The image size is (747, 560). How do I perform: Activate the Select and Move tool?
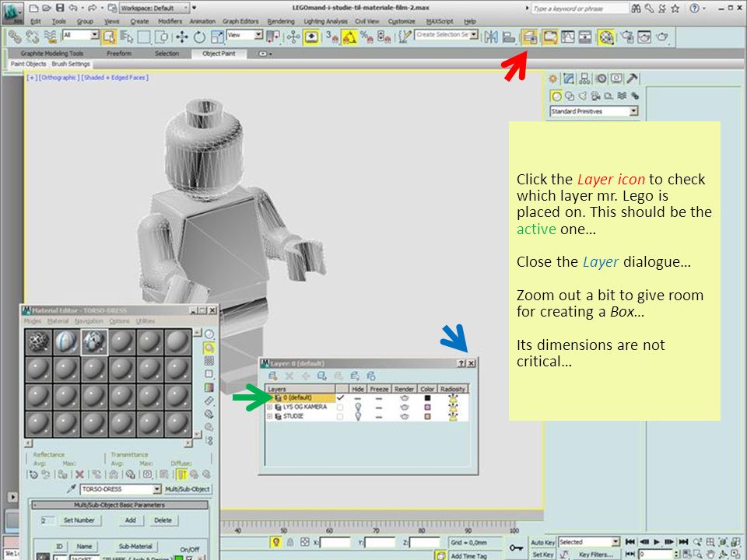(x=181, y=37)
